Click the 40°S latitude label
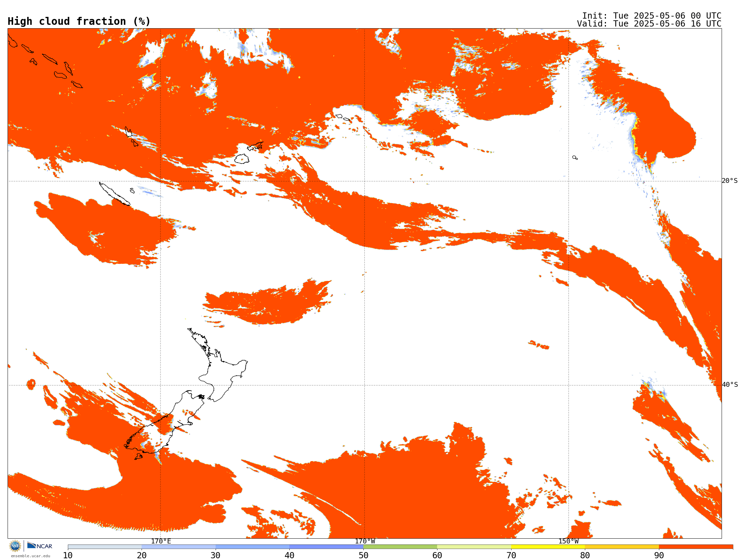Screen dimensions: 744x560 730,385
